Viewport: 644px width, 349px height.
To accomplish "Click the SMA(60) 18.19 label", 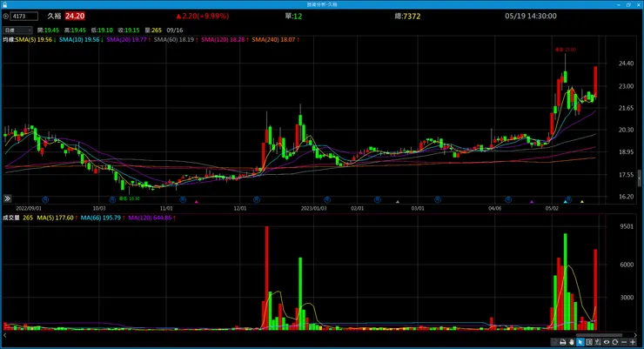I will pos(176,40).
